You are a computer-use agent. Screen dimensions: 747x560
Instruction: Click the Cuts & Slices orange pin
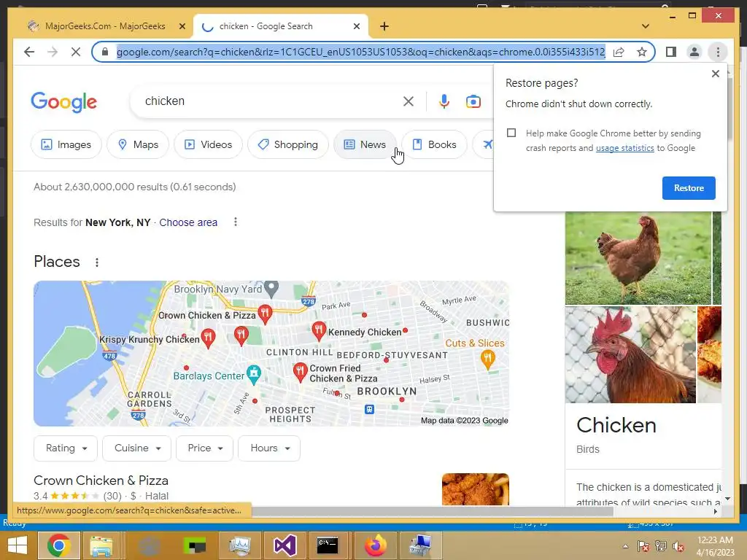[487, 359]
